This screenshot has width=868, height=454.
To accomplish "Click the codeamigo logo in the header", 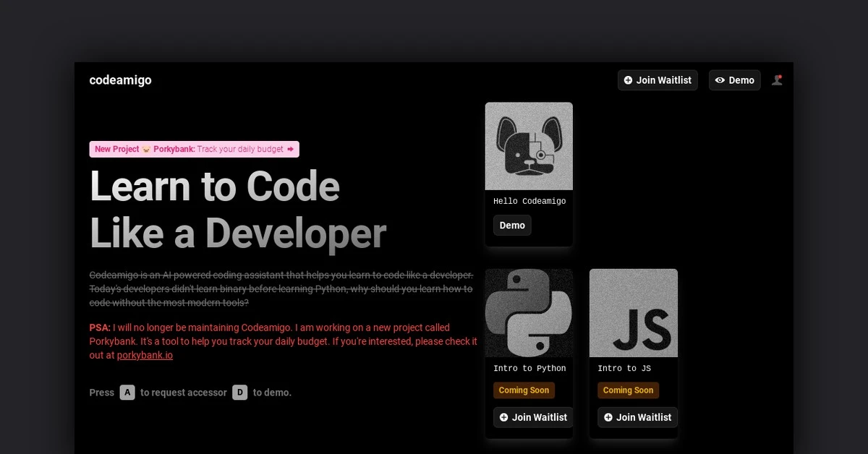I will click(120, 80).
